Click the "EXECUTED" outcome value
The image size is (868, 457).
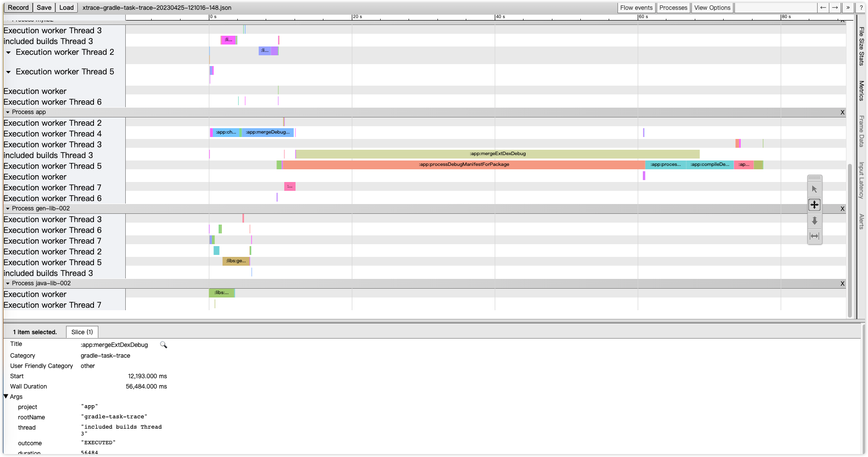pos(98,443)
